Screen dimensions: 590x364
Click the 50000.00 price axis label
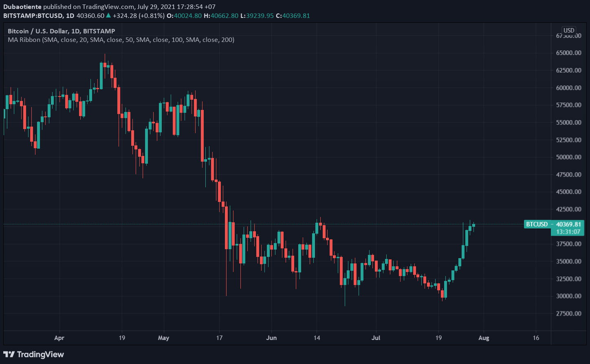(569, 157)
